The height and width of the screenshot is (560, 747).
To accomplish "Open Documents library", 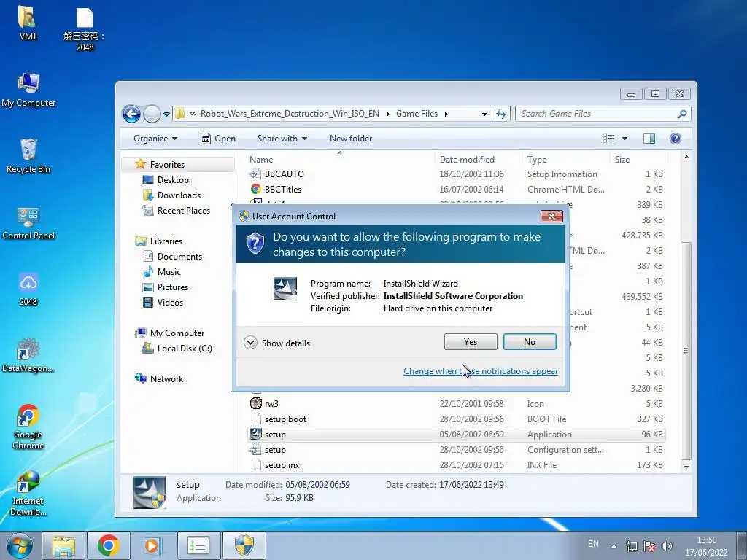I will 179,256.
